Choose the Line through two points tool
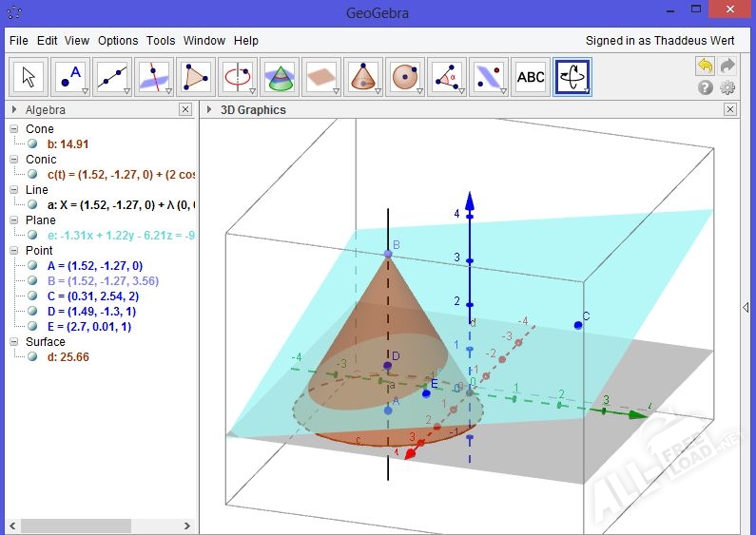 [113, 77]
